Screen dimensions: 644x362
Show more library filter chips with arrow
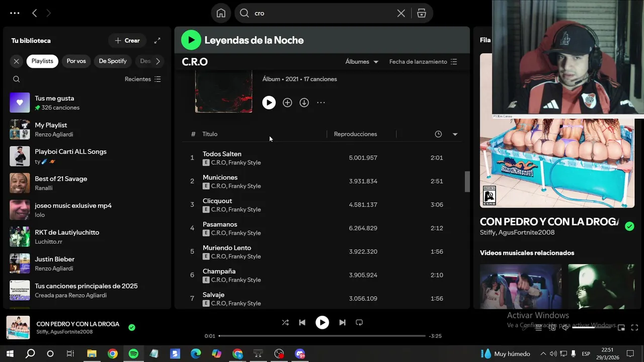click(158, 61)
